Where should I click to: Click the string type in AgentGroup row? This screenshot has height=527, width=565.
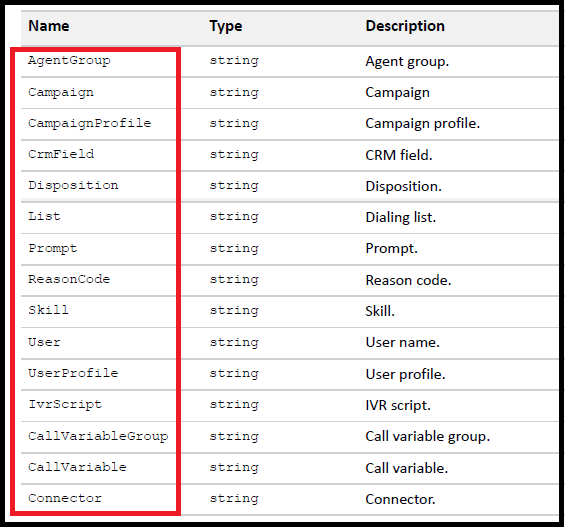coord(234,61)
